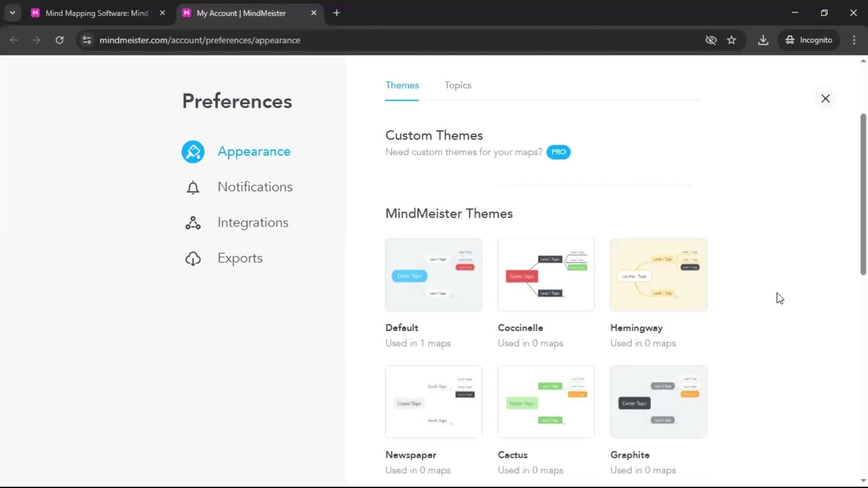Click the Notifications bell icon
868x488 pixels.
click(x=193, y=187)
